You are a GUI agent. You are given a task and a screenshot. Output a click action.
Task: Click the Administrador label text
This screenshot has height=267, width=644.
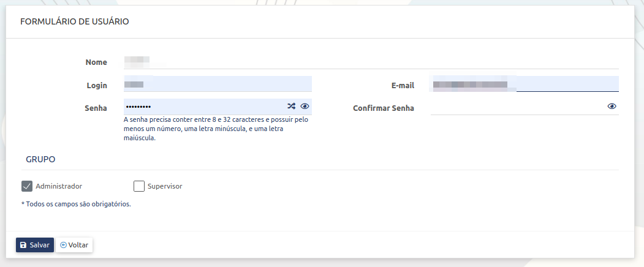point(59,186)
